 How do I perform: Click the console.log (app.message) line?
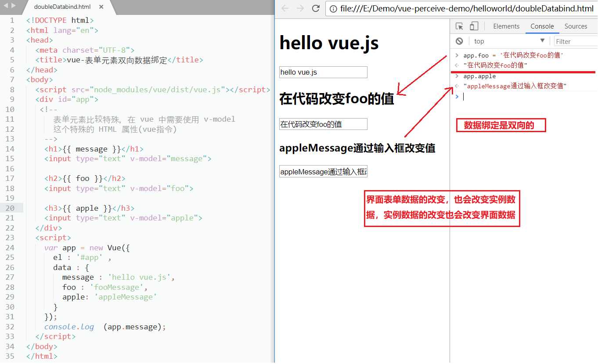105,327
